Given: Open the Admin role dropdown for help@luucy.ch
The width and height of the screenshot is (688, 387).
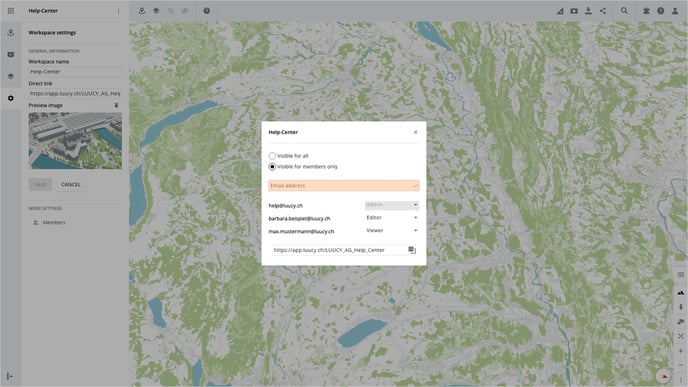Looking at the screenshot, I should tap(391, 205).
